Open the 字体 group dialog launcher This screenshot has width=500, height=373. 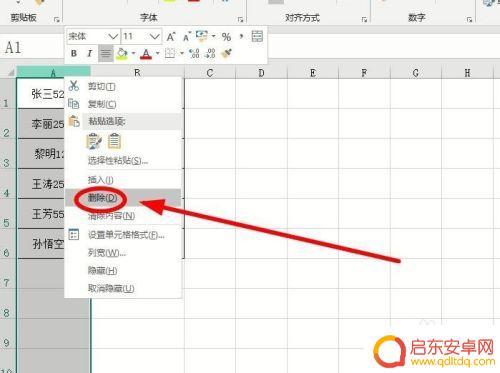point(240,20)
